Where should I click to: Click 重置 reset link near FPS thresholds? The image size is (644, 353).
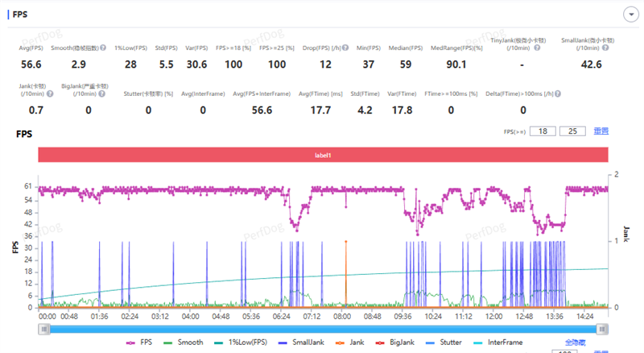coord(601,131)
